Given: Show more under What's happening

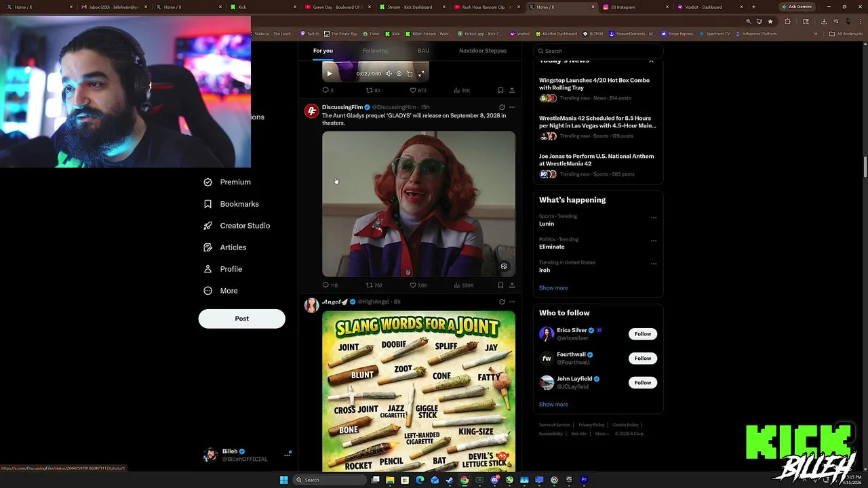Looking at the screenshot, I should [553, 288].
